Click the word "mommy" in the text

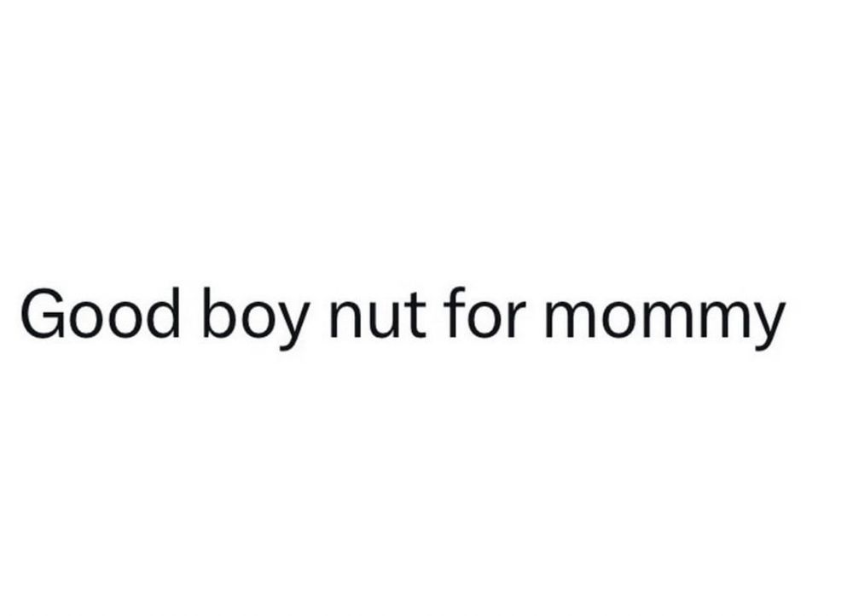[663, 319]
